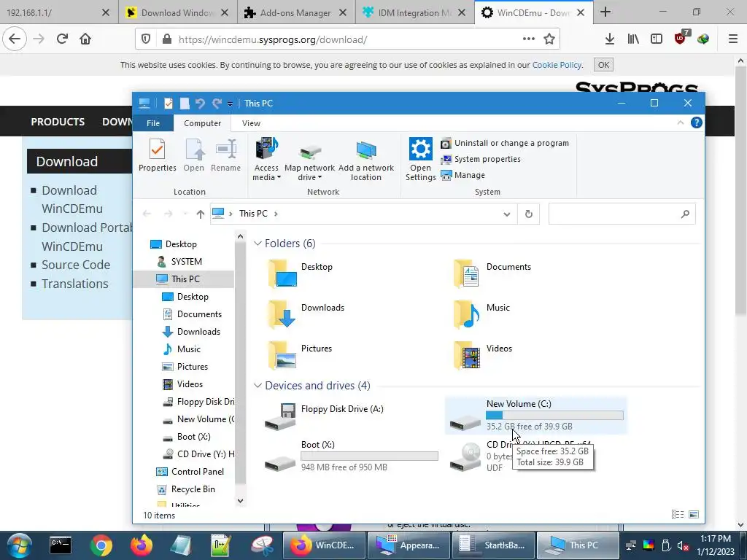Bookmark this page with the star
Viewport: 747px width, 560px height.
(x=549, y=39)
